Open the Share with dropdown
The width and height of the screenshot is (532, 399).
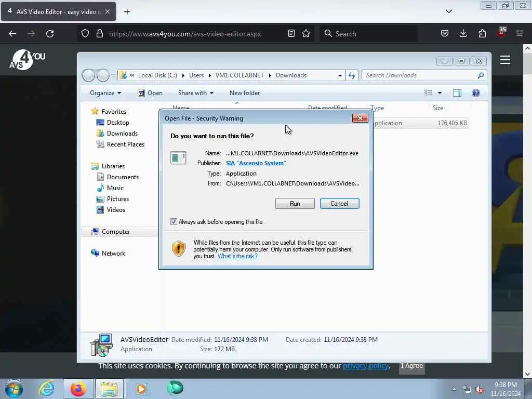tap(196, 93)
